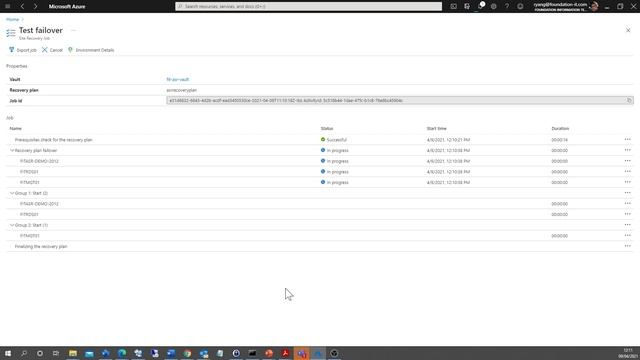Open Microsoft Edge from the taskbar
Screen dimensions: 640x360
[122, 353]
